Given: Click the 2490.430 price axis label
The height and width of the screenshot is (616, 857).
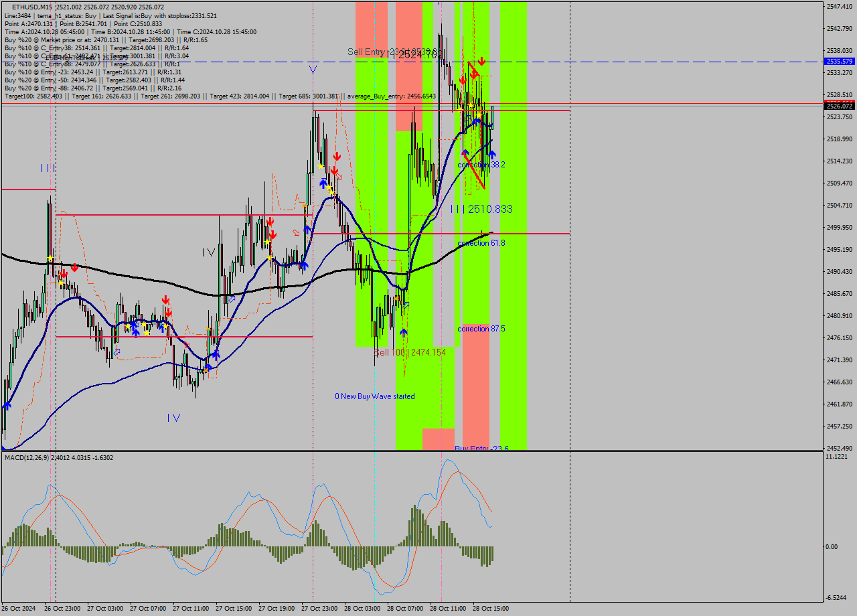Looking at the screenshot, I should click(x=840, y=271).
